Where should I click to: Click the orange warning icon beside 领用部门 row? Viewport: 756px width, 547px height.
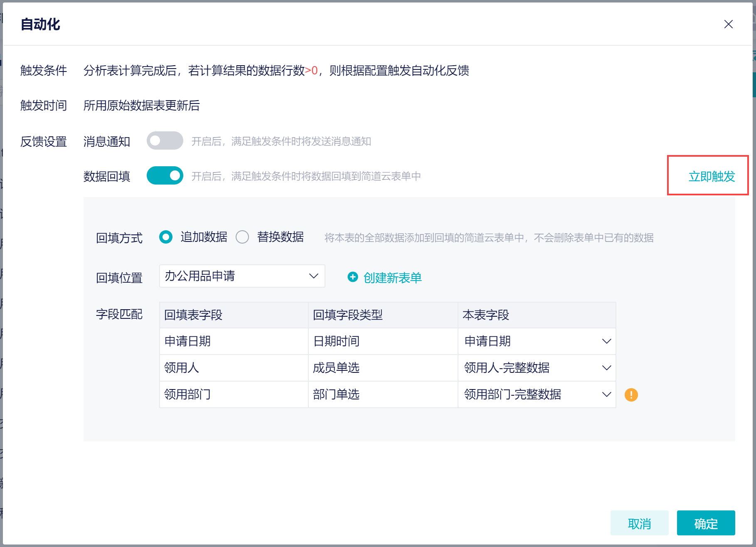(631, 394)
